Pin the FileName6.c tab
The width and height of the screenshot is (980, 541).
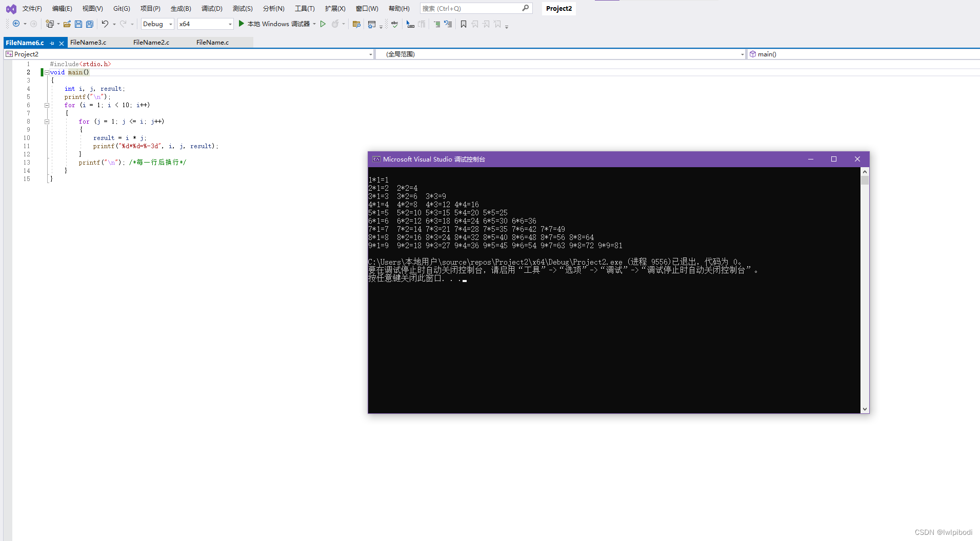pyautogui.click(x=52, y=43)
